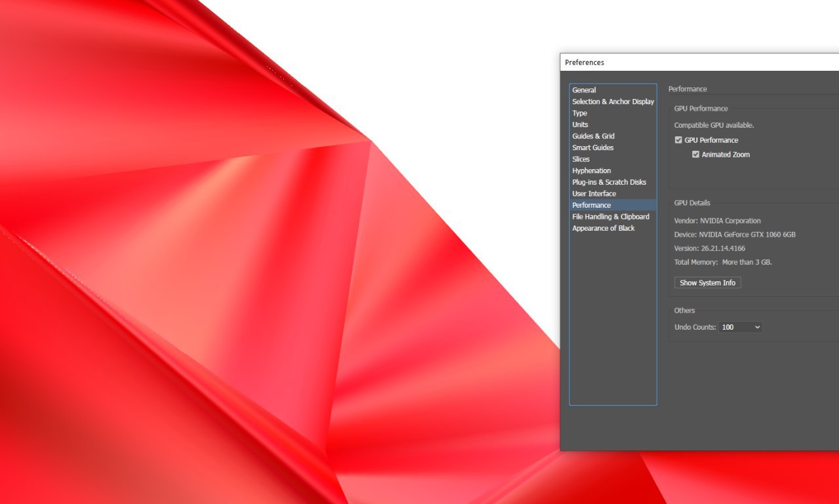
Task: Click the 'Compatible GPU available.' text
Action: [714, 125]
